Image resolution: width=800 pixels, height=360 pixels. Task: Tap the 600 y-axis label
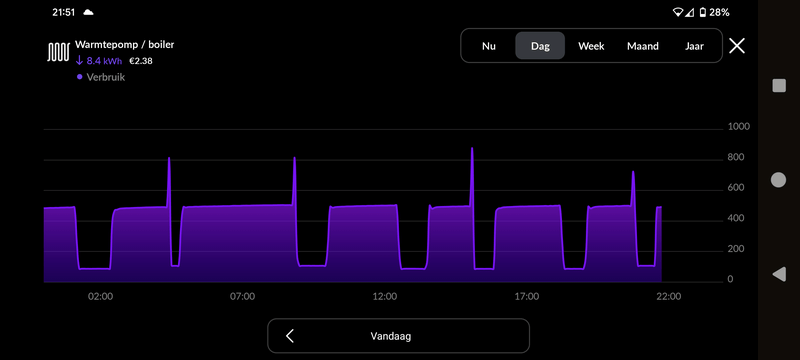736,188
